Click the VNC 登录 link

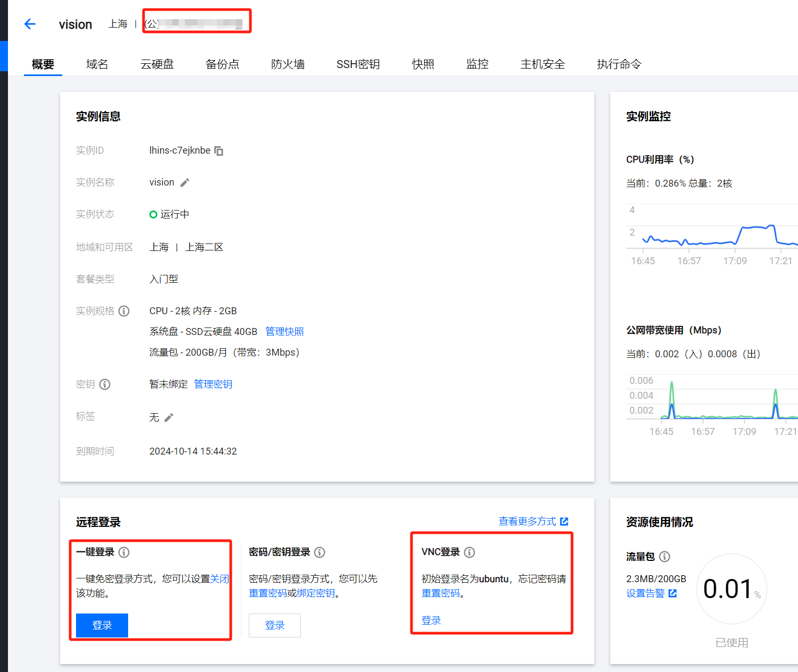[431, 620]
